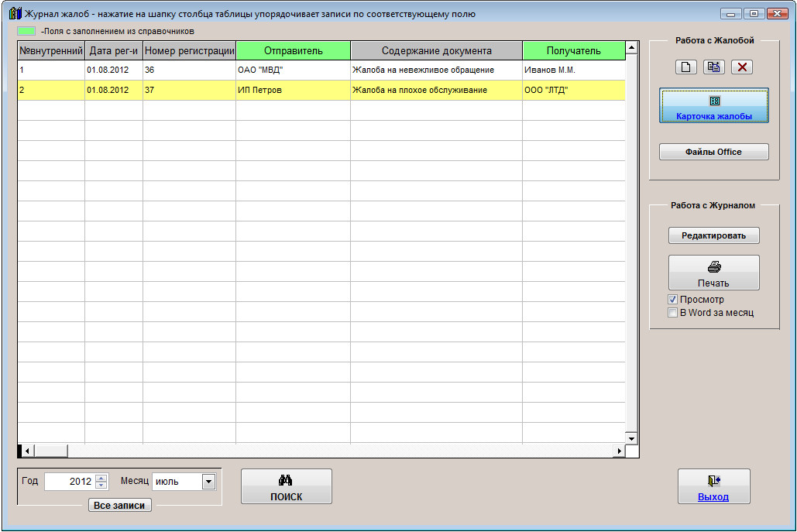The height and width of the screenshot is (532, 797).
Task: Select recipient cell ООО "ЛТД"
Action: pyautogui.click(x=574, y=91)
